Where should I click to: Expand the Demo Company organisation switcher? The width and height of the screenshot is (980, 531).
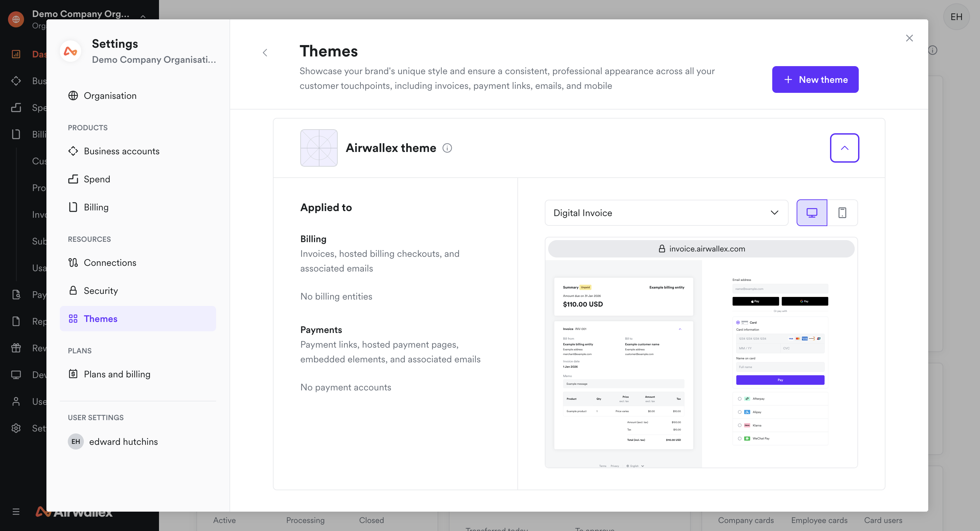pyautogui.click(x=143, y=17)
